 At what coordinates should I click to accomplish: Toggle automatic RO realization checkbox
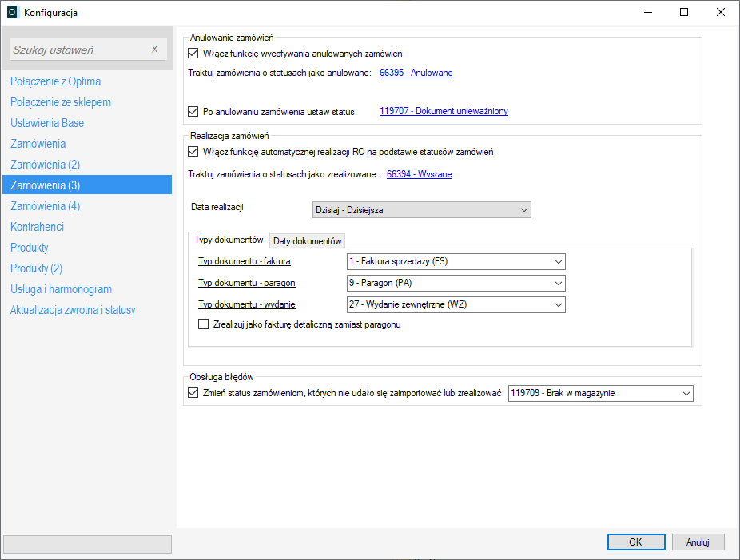coord(192,152)
